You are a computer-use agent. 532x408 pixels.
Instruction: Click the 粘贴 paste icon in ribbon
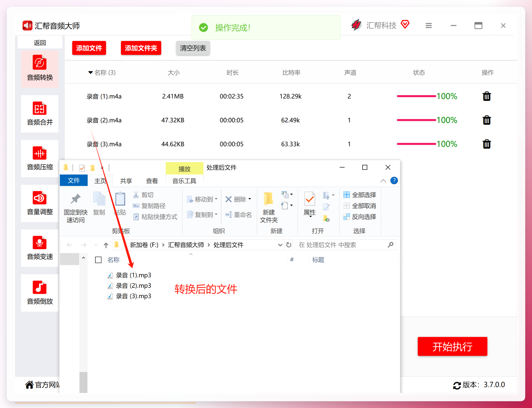click(120, 199)
